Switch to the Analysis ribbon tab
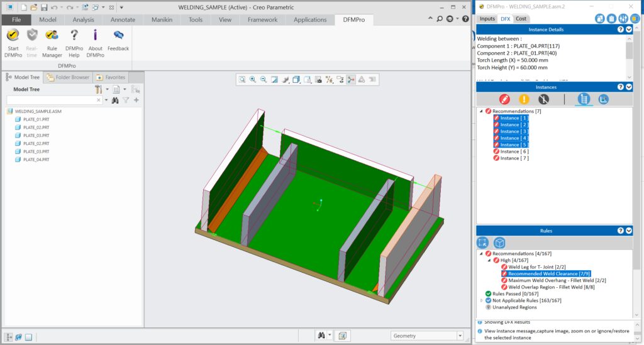 [84, 19]
